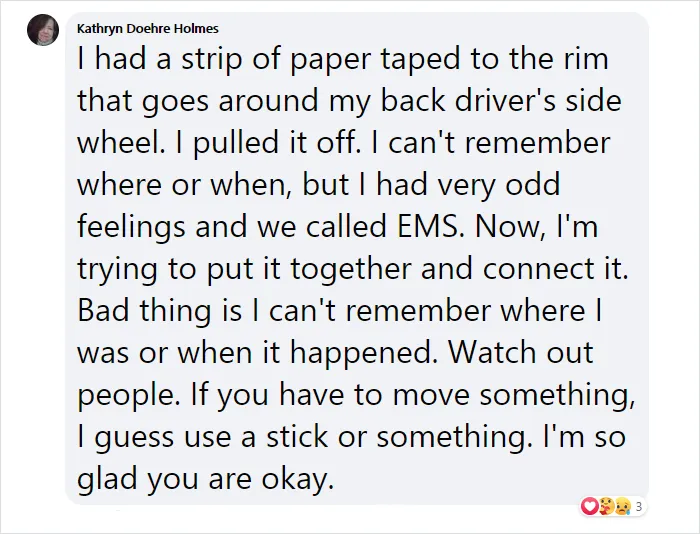
Task: Click the red heart Love reaction icon
Action: pos(590,506)
